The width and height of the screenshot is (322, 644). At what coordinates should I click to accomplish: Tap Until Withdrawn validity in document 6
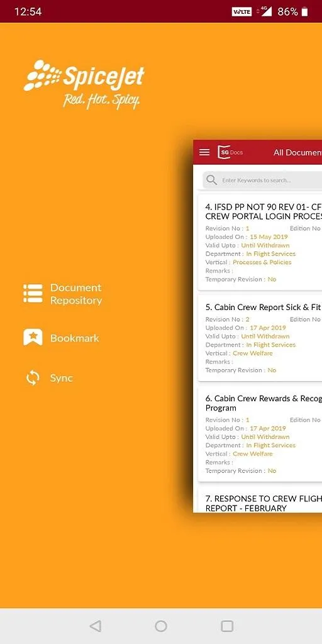coord(265,436)
